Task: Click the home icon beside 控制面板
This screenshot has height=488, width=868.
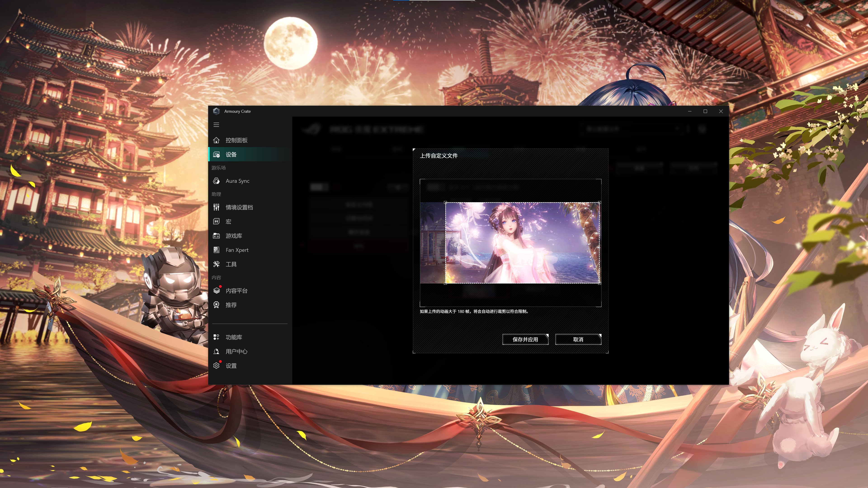Action: [216, 140]
